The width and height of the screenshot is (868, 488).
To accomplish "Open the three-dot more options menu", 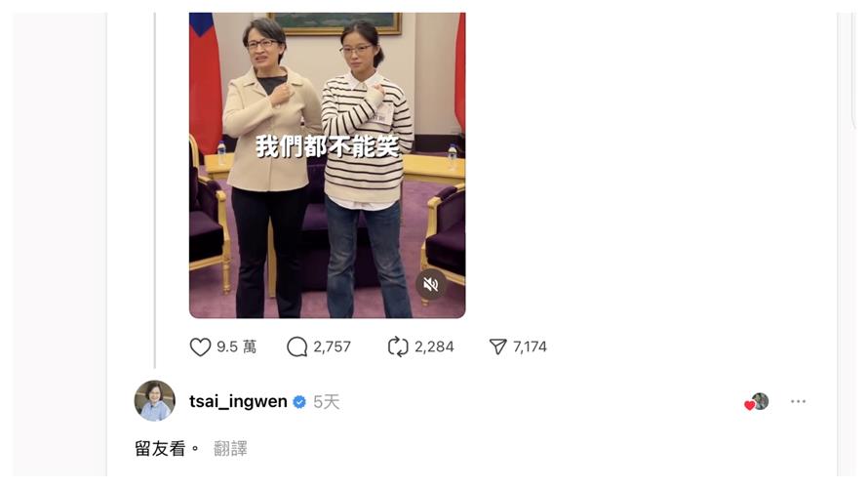I will (x=798, y=401).
